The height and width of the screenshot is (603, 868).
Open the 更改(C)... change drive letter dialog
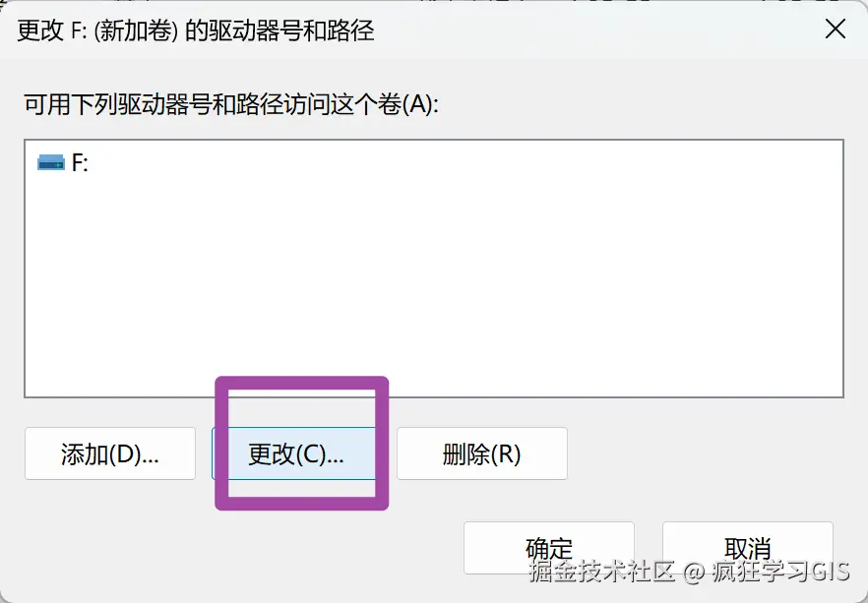(x=294, y=453)
